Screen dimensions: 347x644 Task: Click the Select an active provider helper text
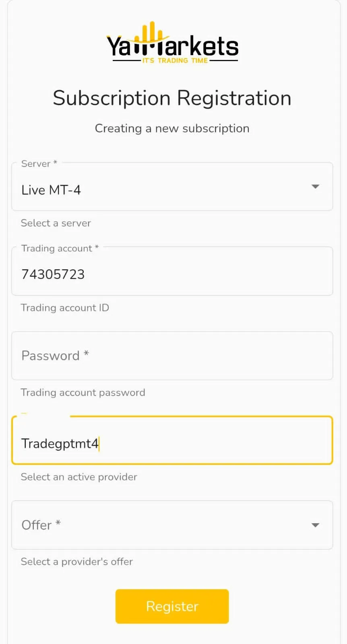pyautogui.click(x=78, y=477)
